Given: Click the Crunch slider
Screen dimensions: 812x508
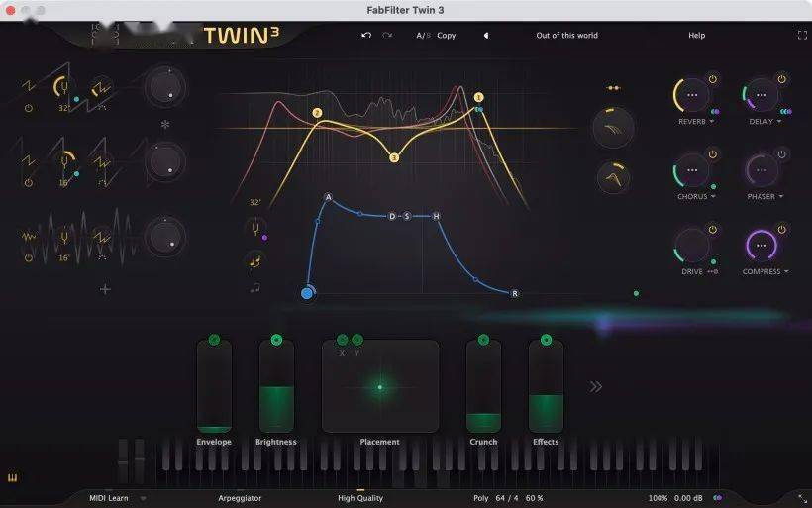Looking at the screenshot, I should click(483, 386).
